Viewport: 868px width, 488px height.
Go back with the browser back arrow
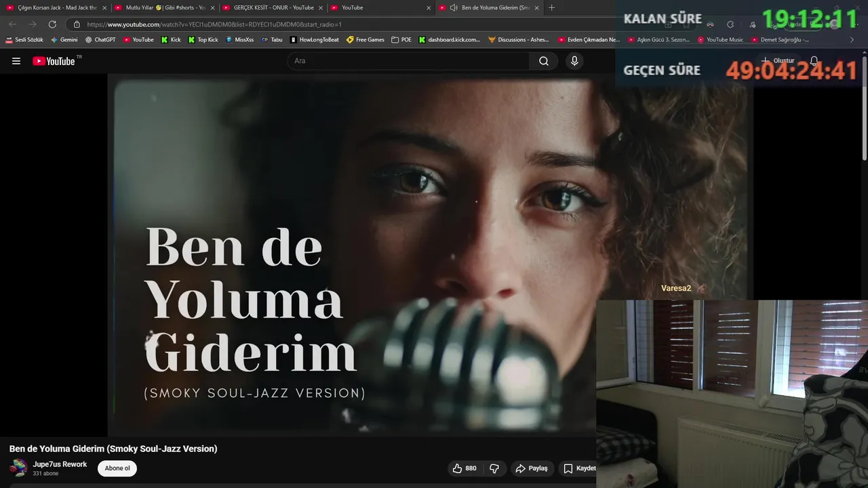(x=13, y=24)
